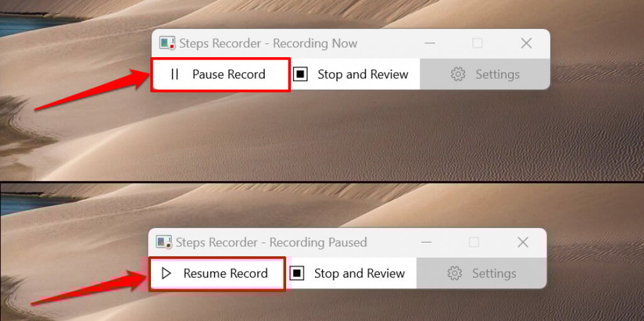The image size is (644, 321).
Task: Close the Recording Paused window
Action: click(x=523, y=242)
